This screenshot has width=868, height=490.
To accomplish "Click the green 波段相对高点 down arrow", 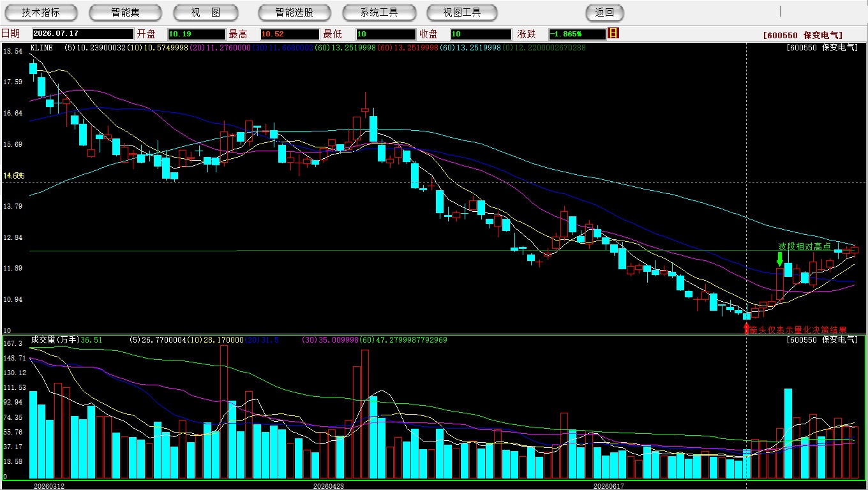I will tap(779, 259).
